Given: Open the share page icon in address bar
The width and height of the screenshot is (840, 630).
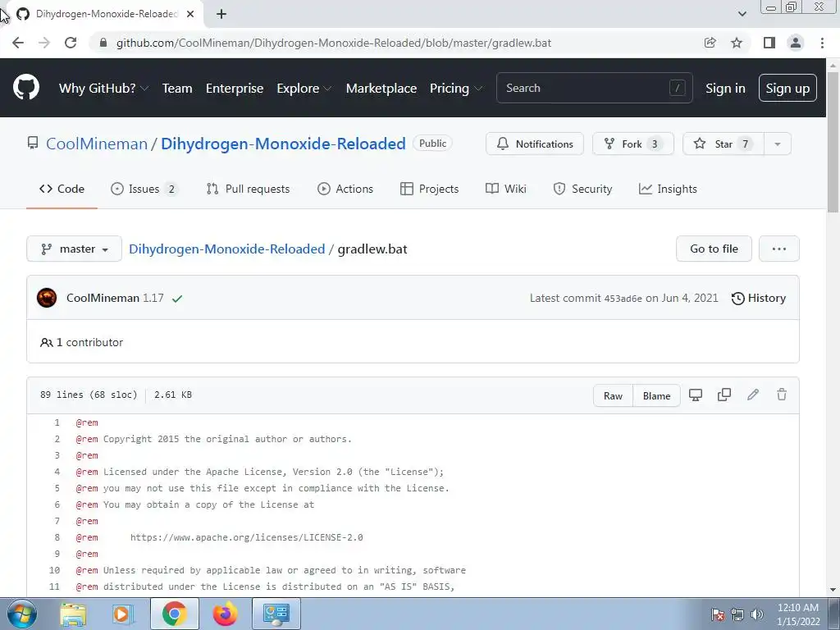Looking at the screenshot, I should tap(710, 43).
